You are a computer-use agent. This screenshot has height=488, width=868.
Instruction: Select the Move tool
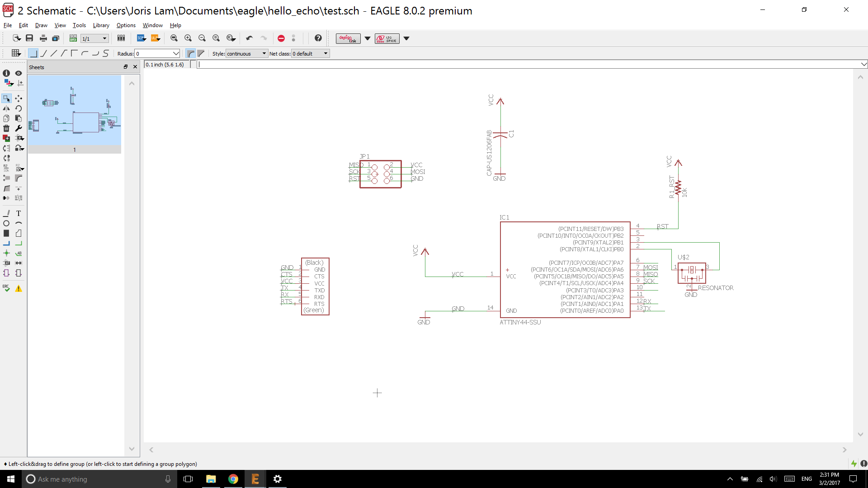tap(19, 98)
